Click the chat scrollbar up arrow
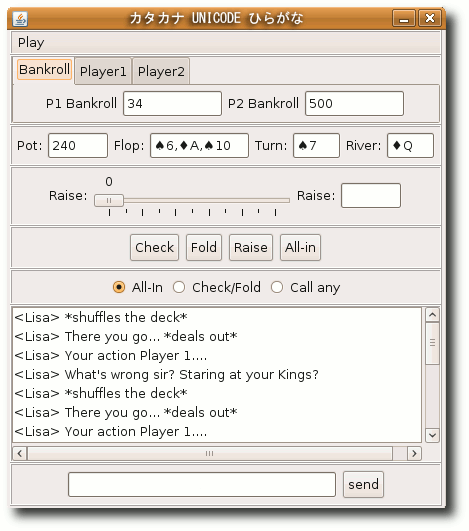Screen dimensions: 469x531 (x=432, y=315)
